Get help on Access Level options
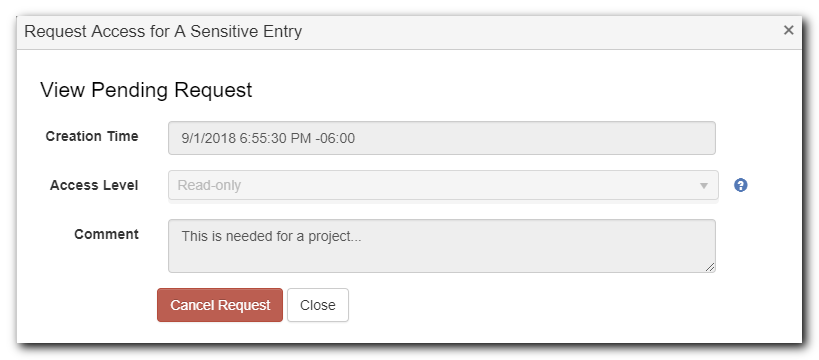This screenshot has width=819, height=360. (740, 185)
